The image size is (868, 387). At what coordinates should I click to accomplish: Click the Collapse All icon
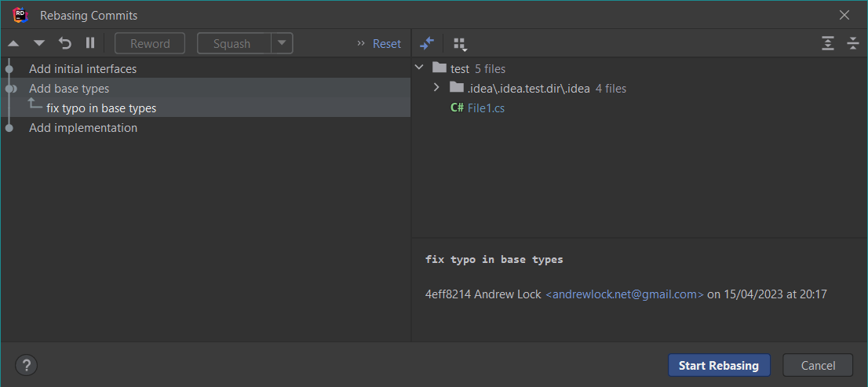[x=853, y=43]
